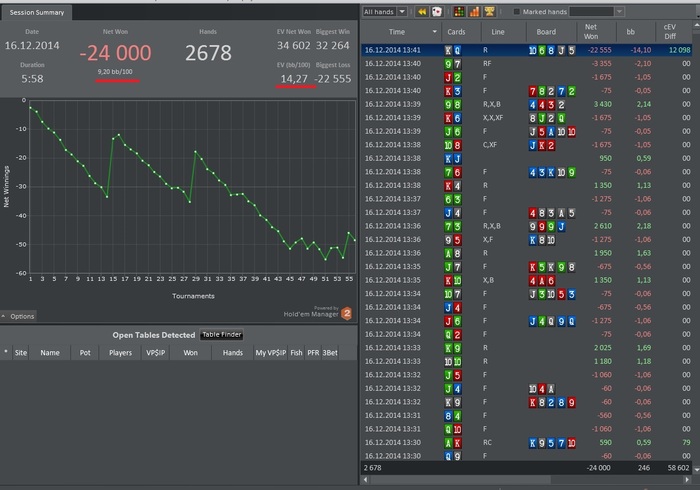Click hand list scrollbar down arrow

[696, 469]
